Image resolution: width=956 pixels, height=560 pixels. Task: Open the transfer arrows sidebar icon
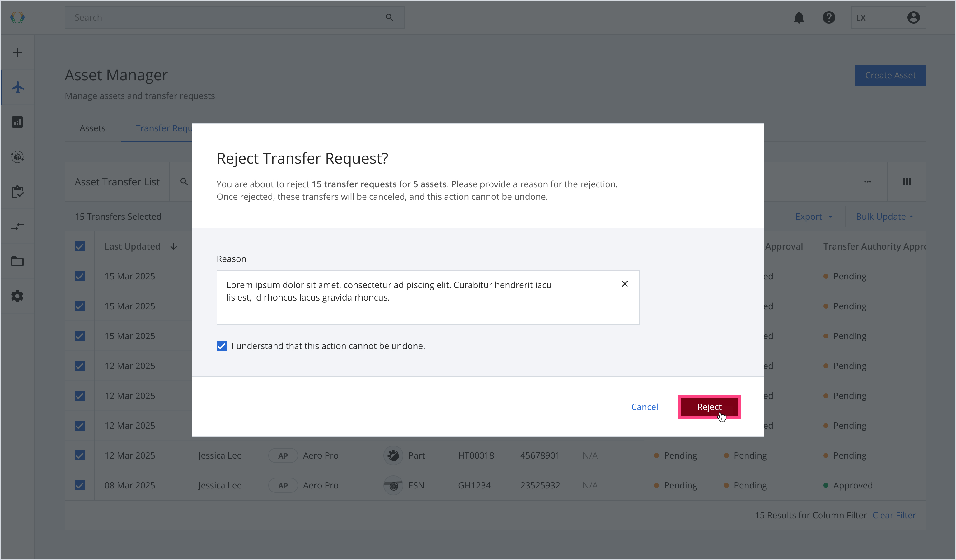point(17,226)
